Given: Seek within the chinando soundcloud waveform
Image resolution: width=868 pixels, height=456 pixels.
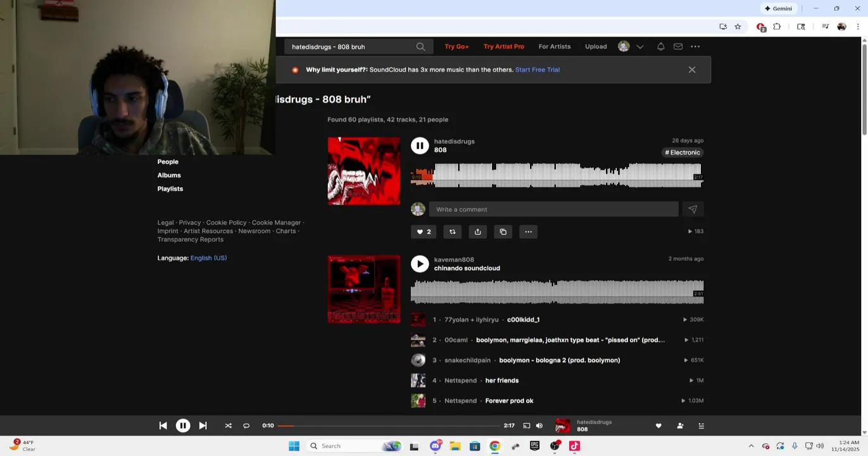Looking at the screenshot, I should [x=557, y=293].
